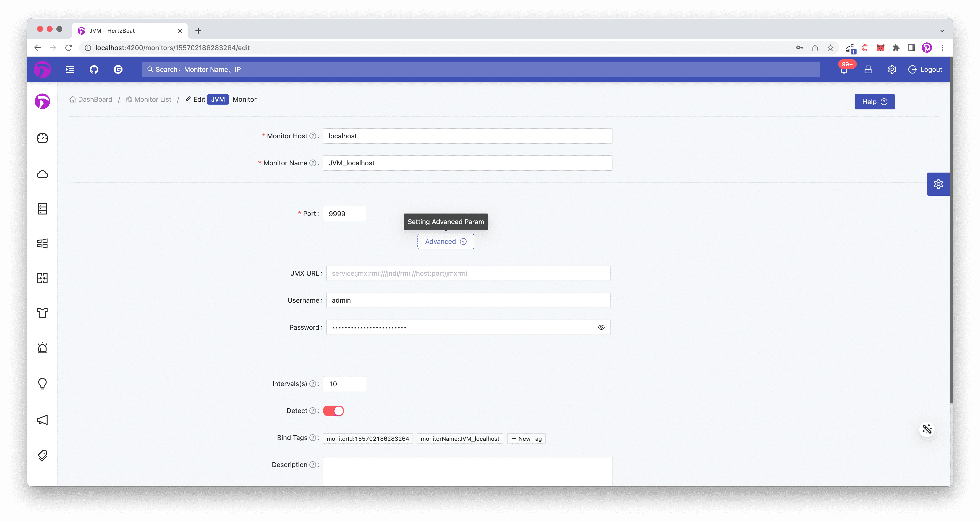980x522 pixels.
Task: Open the header settings gear icon
Action: click(x=892, y=69)
